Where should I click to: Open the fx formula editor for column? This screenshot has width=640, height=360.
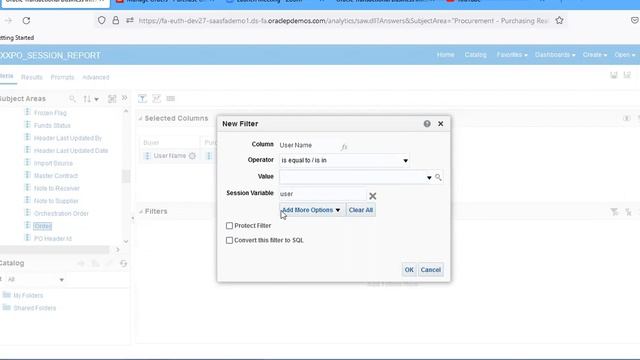coord(344,147)
